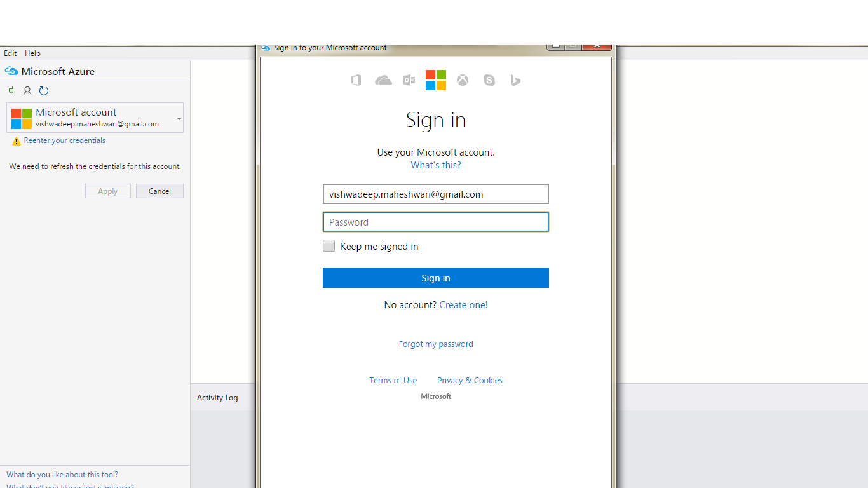Click the Create one! link
Image resolution: width=868 pixels, height=488 pixels.
point(464,305)
